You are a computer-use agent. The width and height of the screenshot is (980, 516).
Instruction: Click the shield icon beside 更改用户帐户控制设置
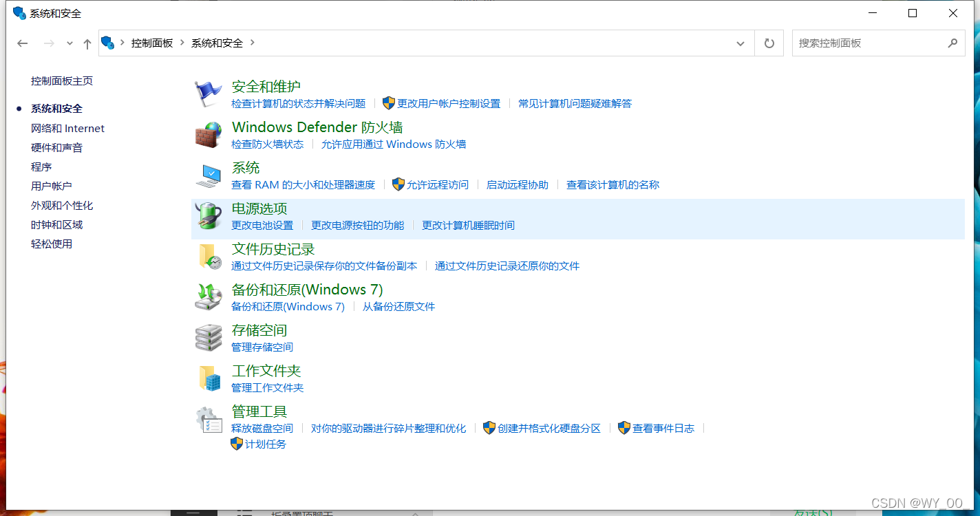click(x=389, y=103)
